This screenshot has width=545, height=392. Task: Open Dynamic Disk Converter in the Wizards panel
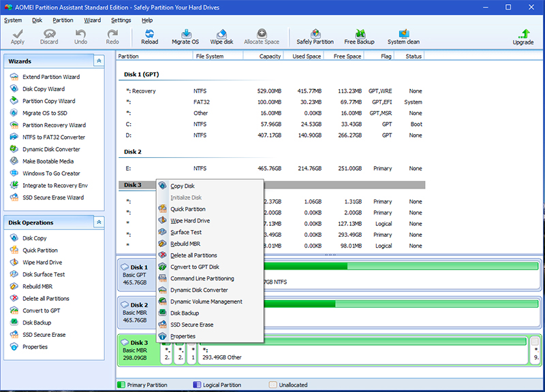(51, 149)
